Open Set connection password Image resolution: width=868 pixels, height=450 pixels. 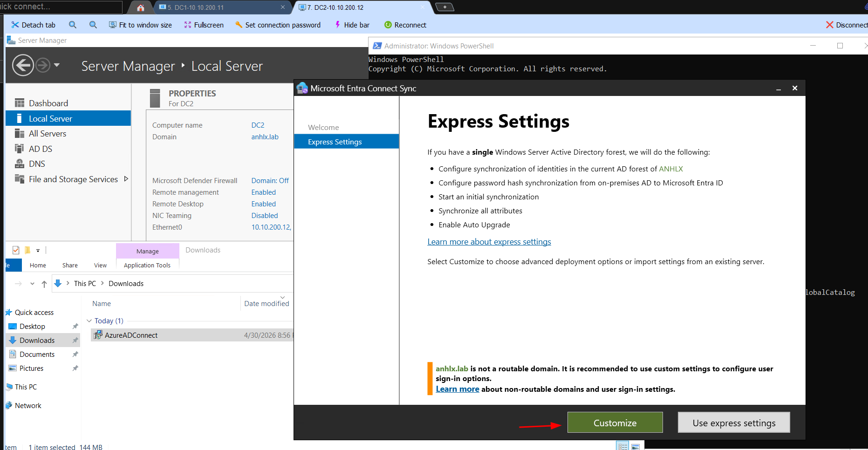278,25
